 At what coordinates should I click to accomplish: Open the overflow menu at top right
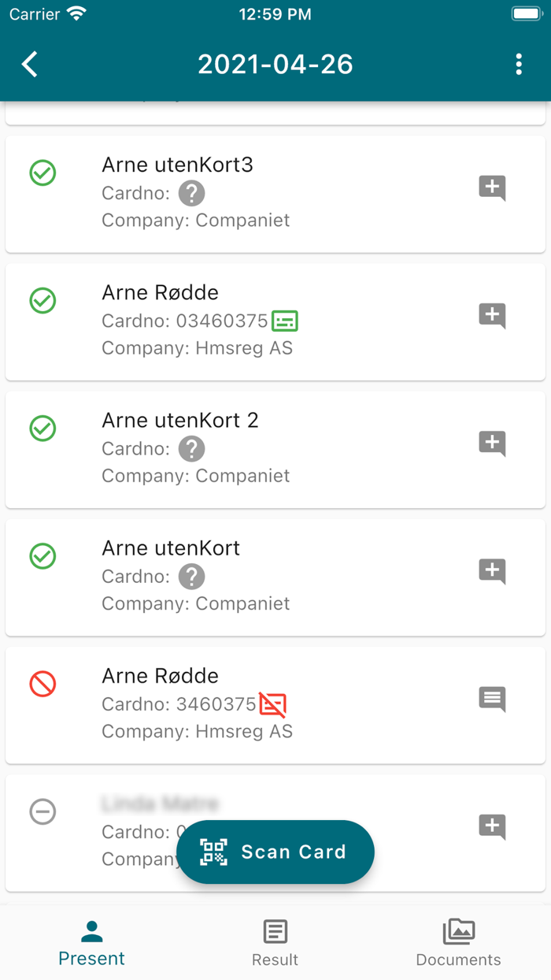click(519, 65)
